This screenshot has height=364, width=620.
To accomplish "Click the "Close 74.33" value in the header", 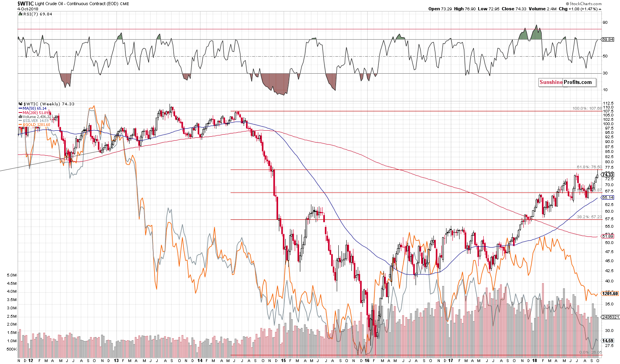I will (514, 9).
